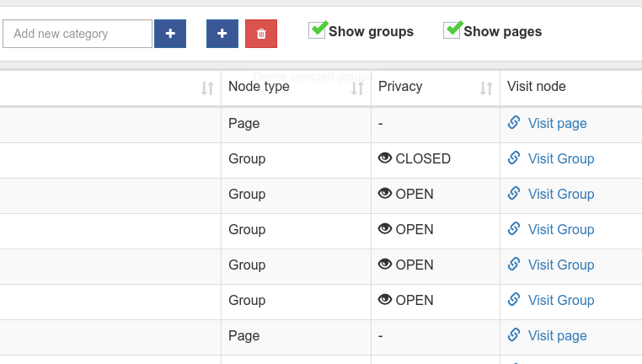The width and height of the screenshot is (642, 364).
Task: Uncheck the Show pages checkbox
Action: (x=452, y=30)
